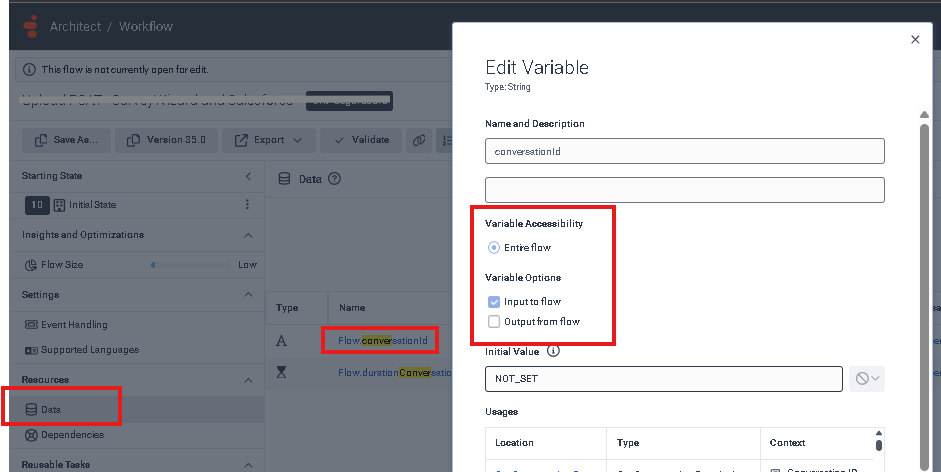
Task: Select the Entire flow radio button
Action: (x=494, y=247)
